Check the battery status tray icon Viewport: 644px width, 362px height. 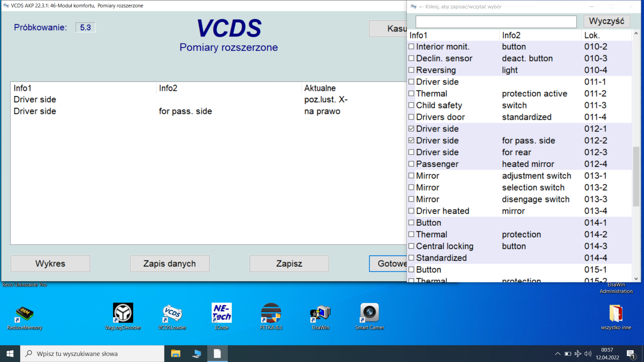coord(568,354)
